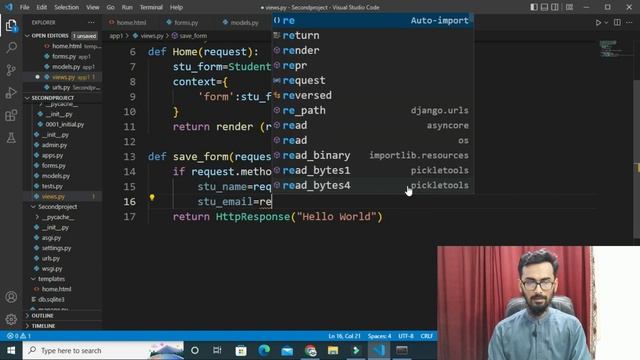Click UTF-8 encoding status entry
This screenshot has width=640, height=360.
point(406,336)
